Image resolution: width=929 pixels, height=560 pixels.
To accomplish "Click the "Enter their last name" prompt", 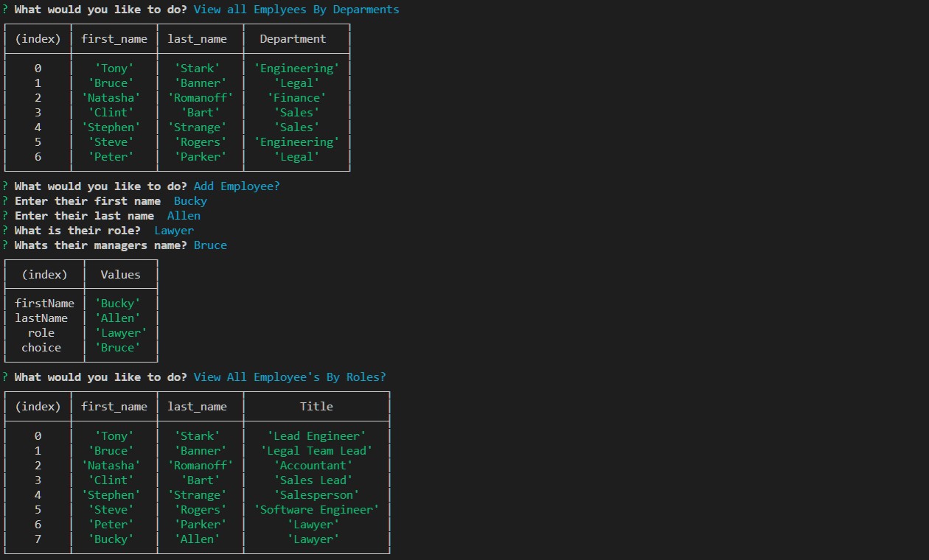I will pos(84,216).
